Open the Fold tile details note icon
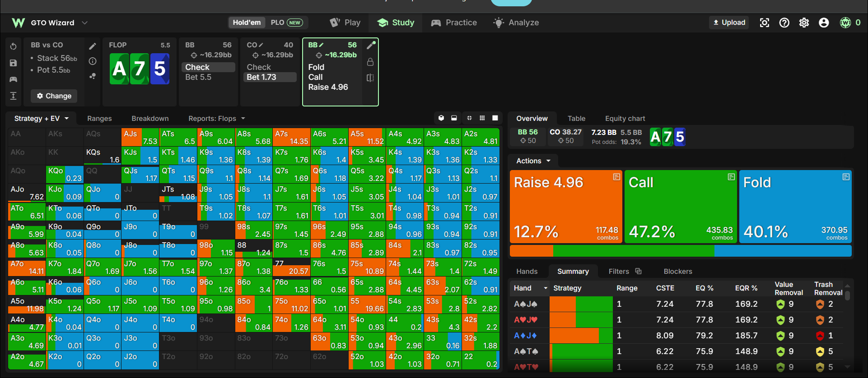This screenshot has height=378, width=868. click(846, 177)
